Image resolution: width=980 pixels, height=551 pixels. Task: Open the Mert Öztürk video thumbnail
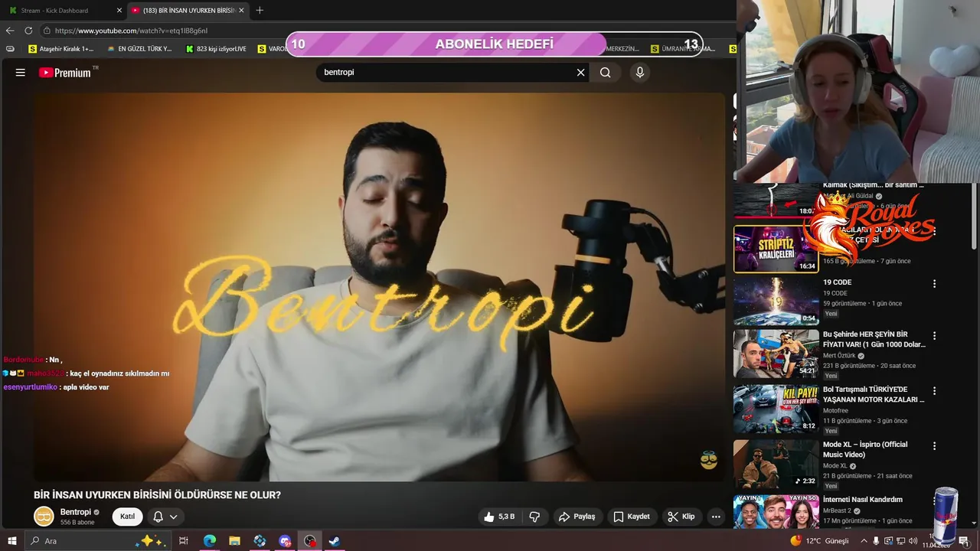(x=776, y=354)
